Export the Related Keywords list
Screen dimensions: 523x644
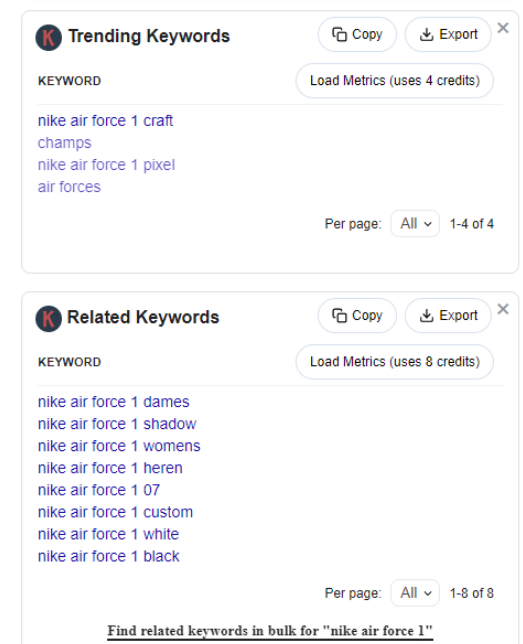[448, 315]
